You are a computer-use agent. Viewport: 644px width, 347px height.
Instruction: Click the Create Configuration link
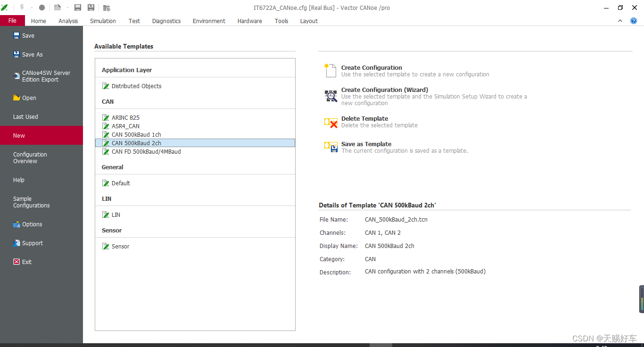pyautogui.click(x=372, y=67)
